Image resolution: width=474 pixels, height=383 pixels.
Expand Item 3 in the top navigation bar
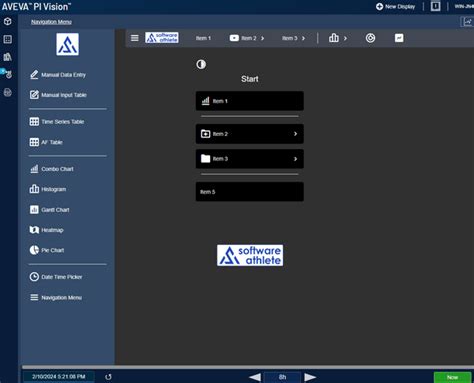(293, 38)
